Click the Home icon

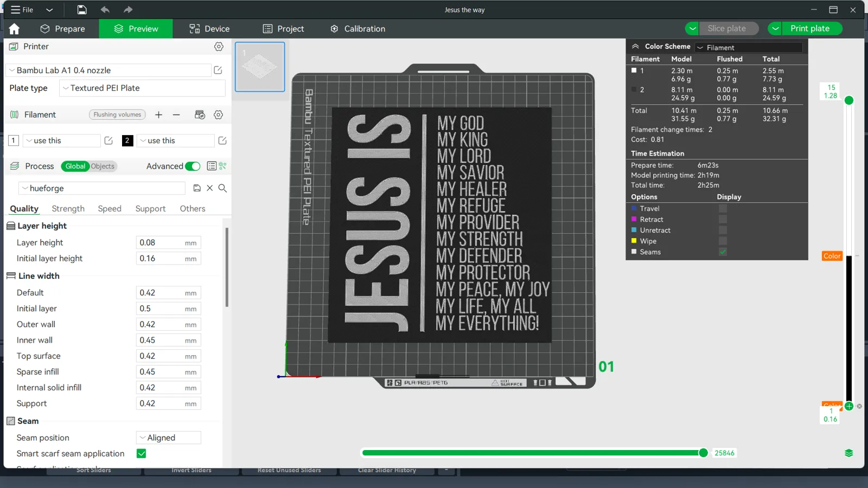(14, 29)
